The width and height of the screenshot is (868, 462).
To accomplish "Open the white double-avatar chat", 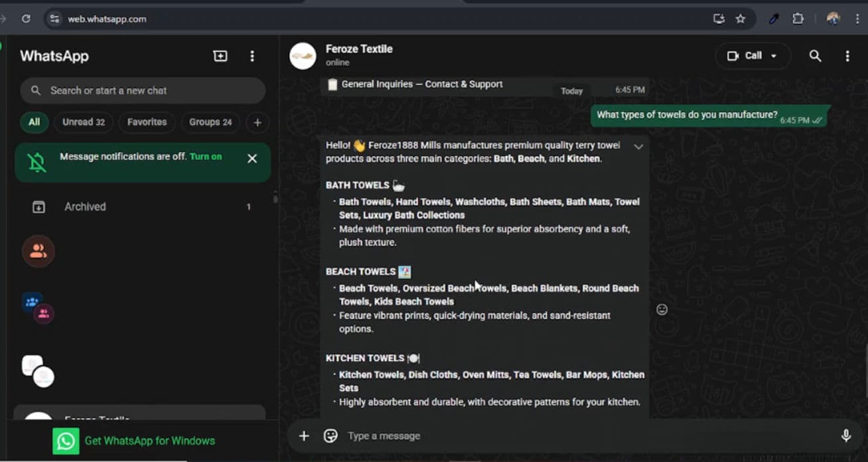I will [x=38, y=371].
